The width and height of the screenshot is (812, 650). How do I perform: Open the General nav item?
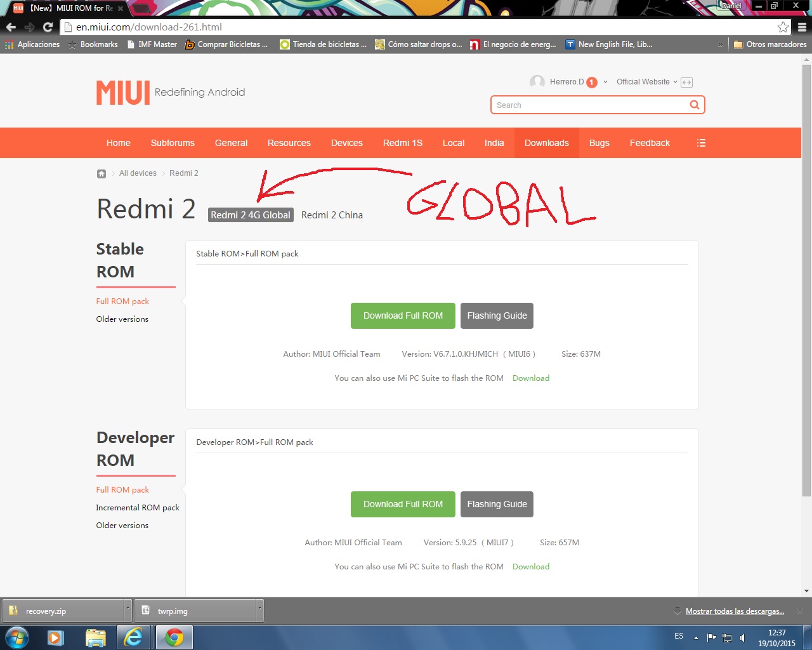pyautogui.click(x=231, y=143)
